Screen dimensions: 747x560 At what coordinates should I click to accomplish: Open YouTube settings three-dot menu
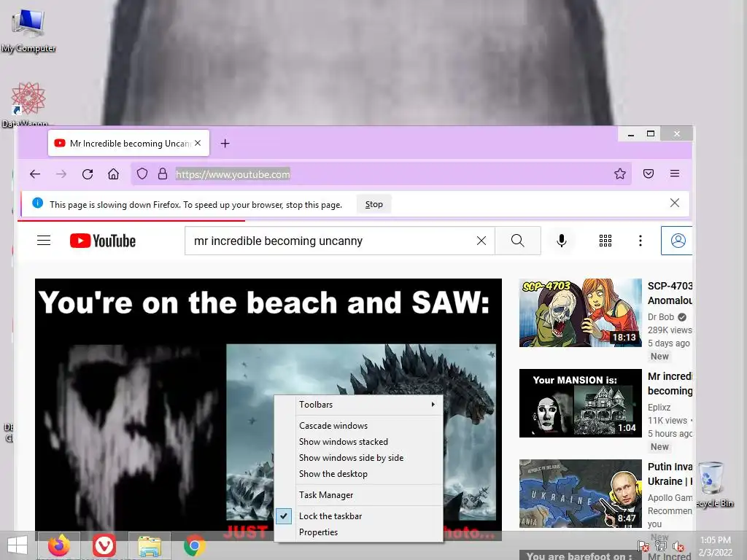point(640,241)
